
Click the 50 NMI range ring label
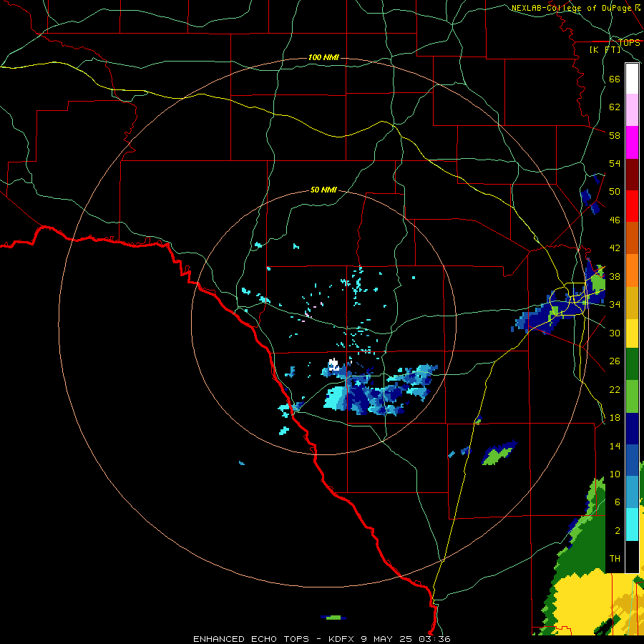(323, 190)
